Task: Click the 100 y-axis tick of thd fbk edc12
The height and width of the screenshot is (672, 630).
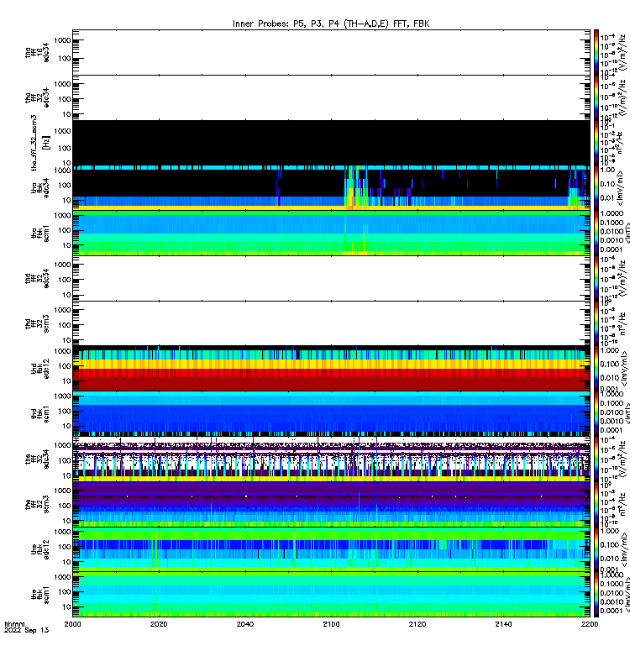Action: pyautogui.click(x=65, y=366)
